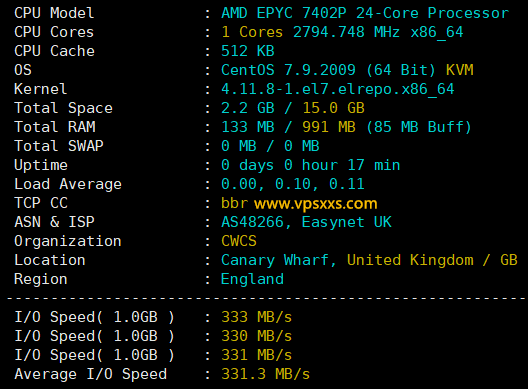This screenshot has height=389, width=528.
Task: Click the Canary Wharf text
Action: [x=278, y=260]
